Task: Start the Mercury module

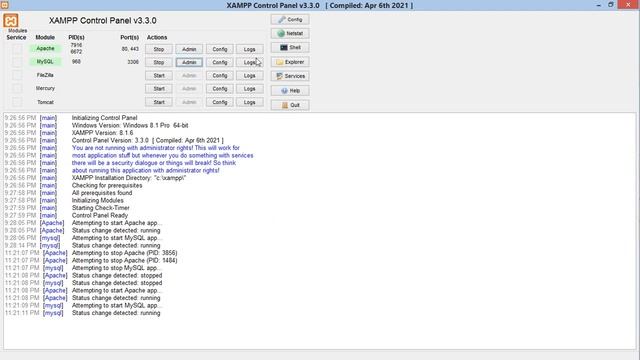Action: [159, 89]
